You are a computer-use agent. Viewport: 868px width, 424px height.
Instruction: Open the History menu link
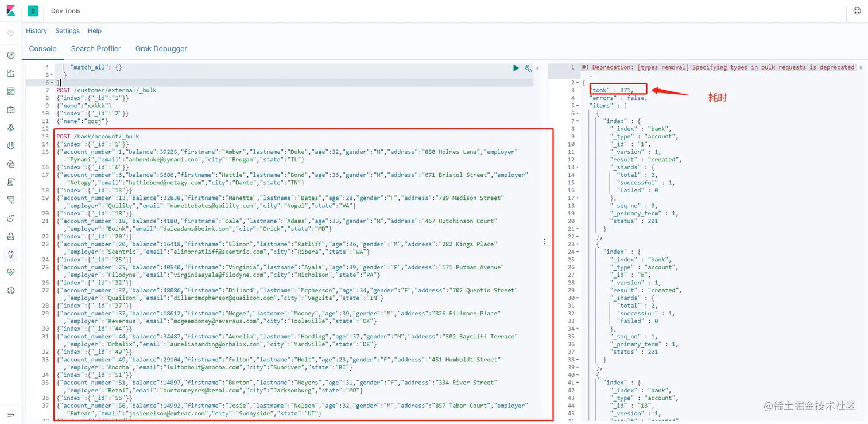(x=36, y=31)
